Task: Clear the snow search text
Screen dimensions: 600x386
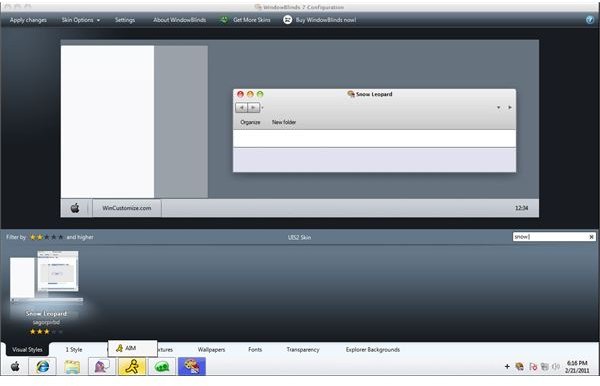Action: [x=591, y=237]
